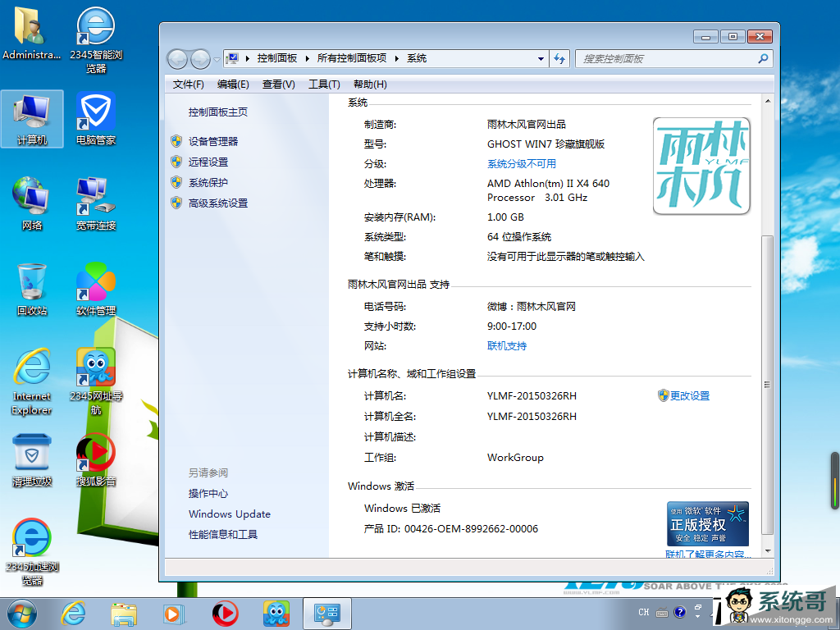Click the scrollbar up arrow

click(768, 101)
